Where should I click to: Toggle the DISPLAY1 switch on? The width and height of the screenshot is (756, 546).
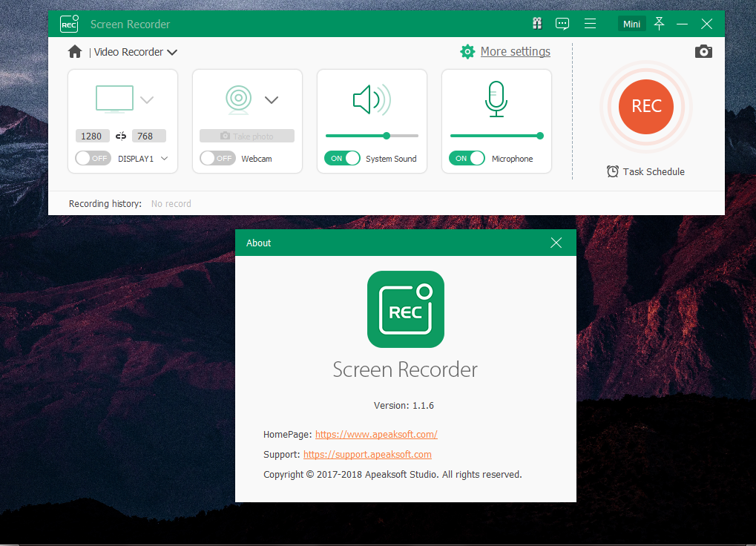93,158
